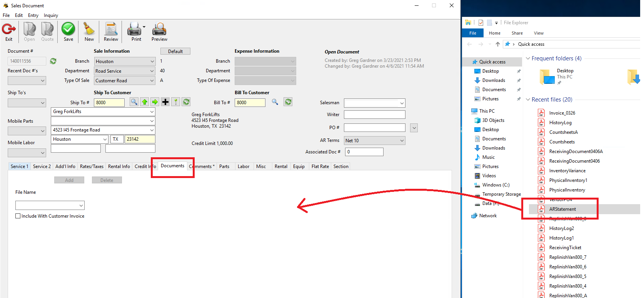This screenshot has height=298, width=644.
Task: Switch to the Service 2 tab
Action: tap(42, 166)
